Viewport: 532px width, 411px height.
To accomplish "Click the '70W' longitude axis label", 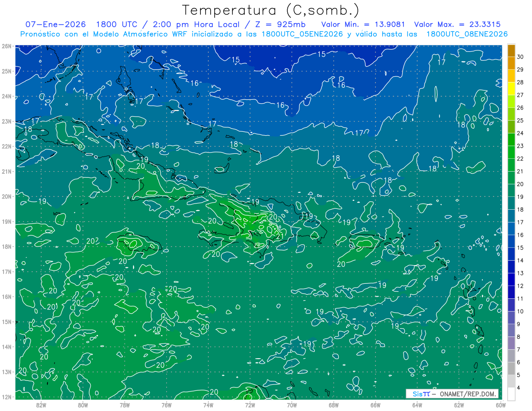I will 292,404.
